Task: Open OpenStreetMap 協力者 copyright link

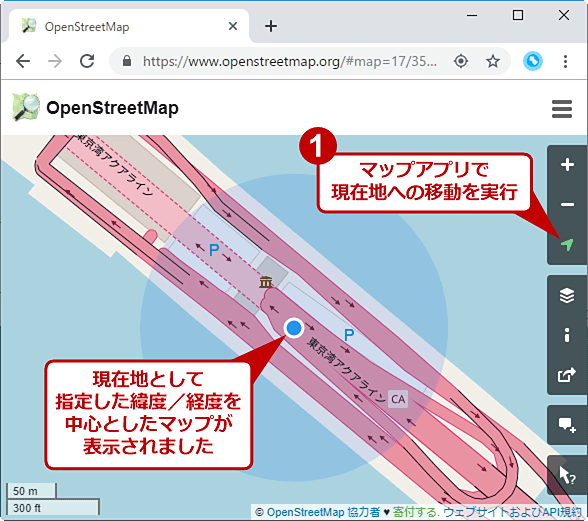Action: (324, 512)
